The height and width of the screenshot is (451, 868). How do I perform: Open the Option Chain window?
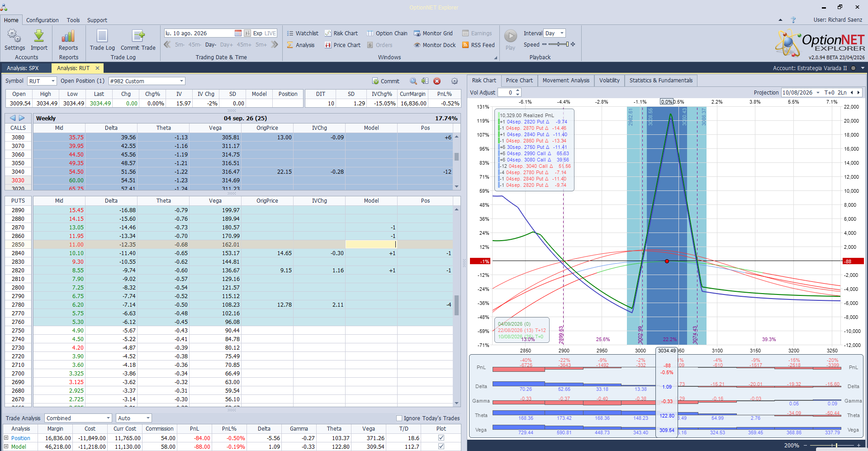[387, 33]
